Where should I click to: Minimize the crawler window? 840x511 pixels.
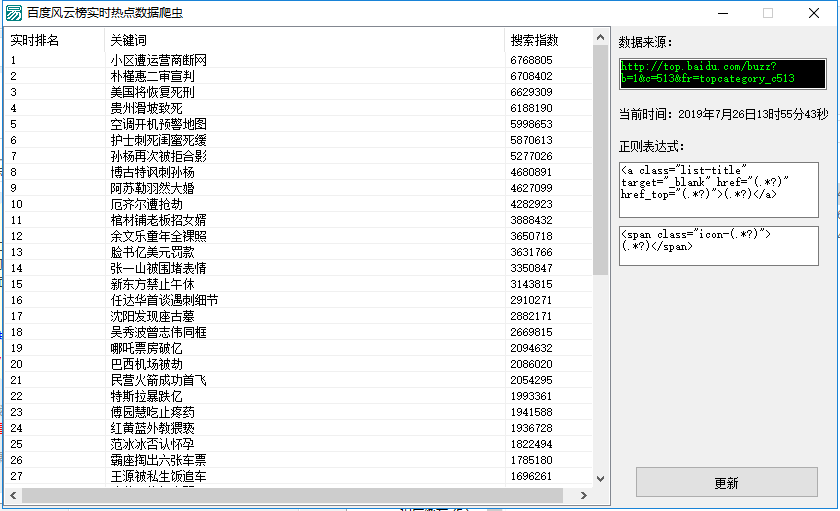click(723, 13)
